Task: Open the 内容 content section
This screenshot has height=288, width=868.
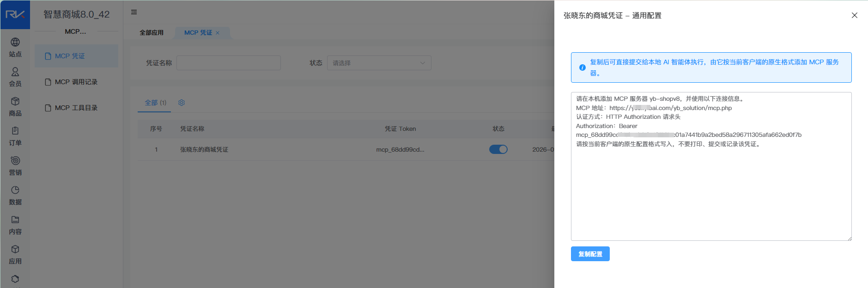Action: pos(15,225)
